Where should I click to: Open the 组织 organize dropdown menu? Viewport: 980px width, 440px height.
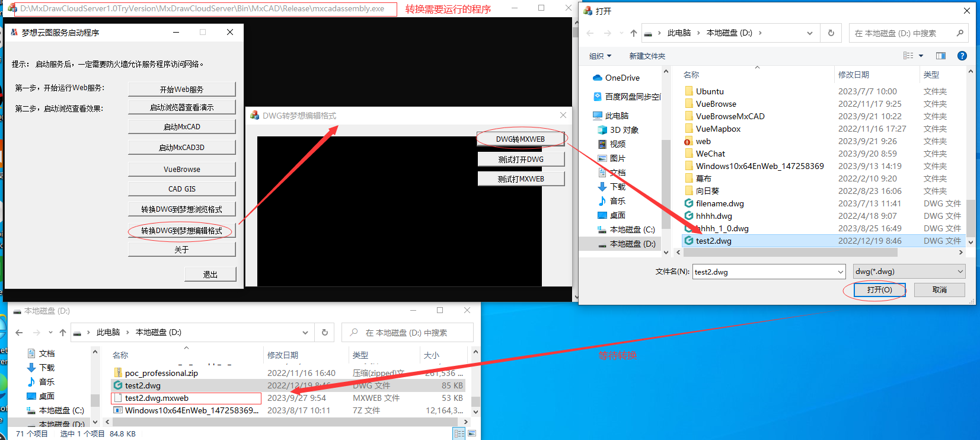pyautogui.click(x=600, y=56)
